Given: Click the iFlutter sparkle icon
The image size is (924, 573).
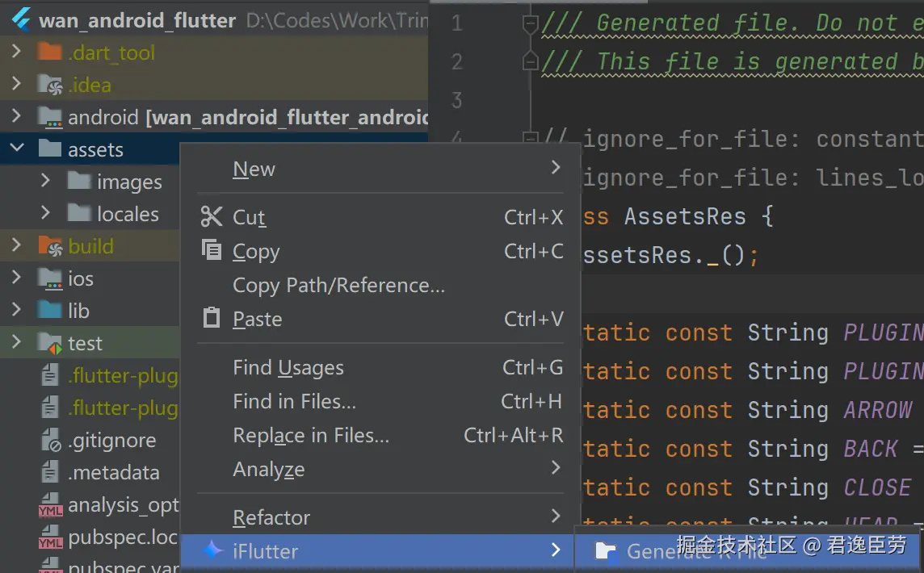Looking at the screenshot, I should pyautogui.click(x=212, y=551).
